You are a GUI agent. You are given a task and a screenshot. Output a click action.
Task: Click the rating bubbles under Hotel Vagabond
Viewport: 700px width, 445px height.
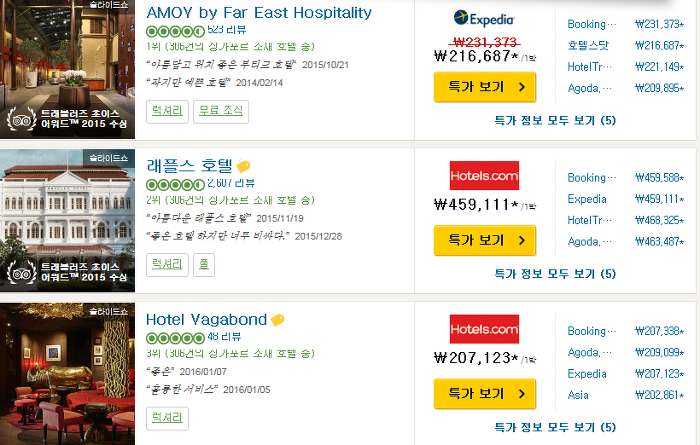tap(175, 338)
